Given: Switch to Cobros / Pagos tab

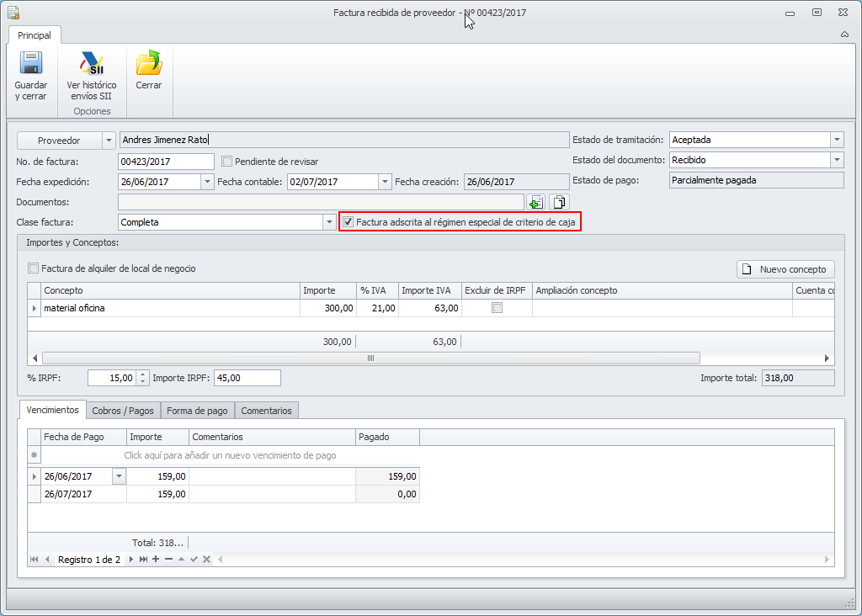Looking at the screenshot, I should (123, 411).
